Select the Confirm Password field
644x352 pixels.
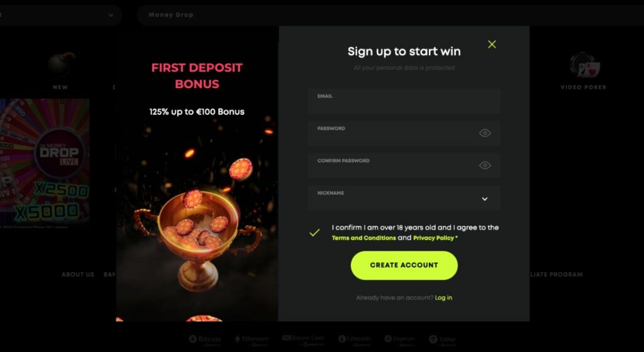coord(404,165)
